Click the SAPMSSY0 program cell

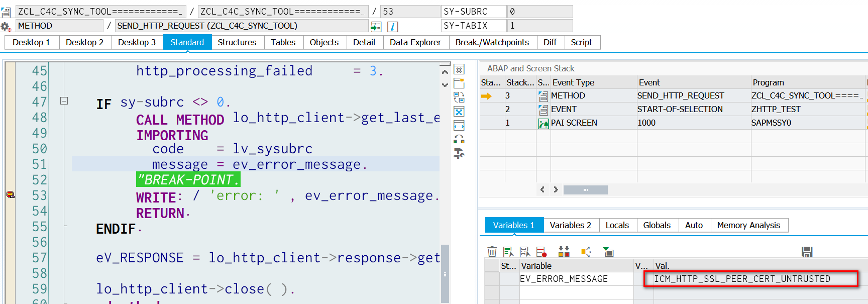(x=808, y=123)
